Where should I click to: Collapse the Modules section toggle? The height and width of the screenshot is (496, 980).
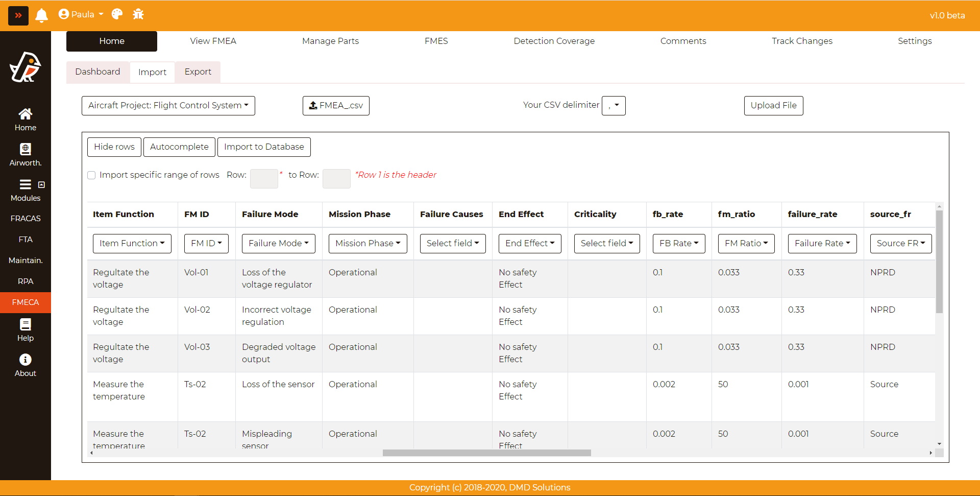[x=42, y=184]
